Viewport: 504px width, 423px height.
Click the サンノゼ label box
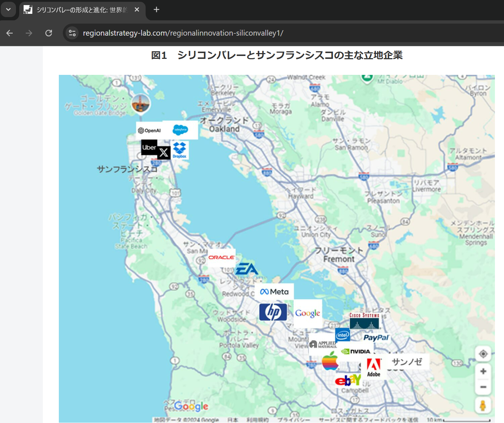tap(407, 362)
